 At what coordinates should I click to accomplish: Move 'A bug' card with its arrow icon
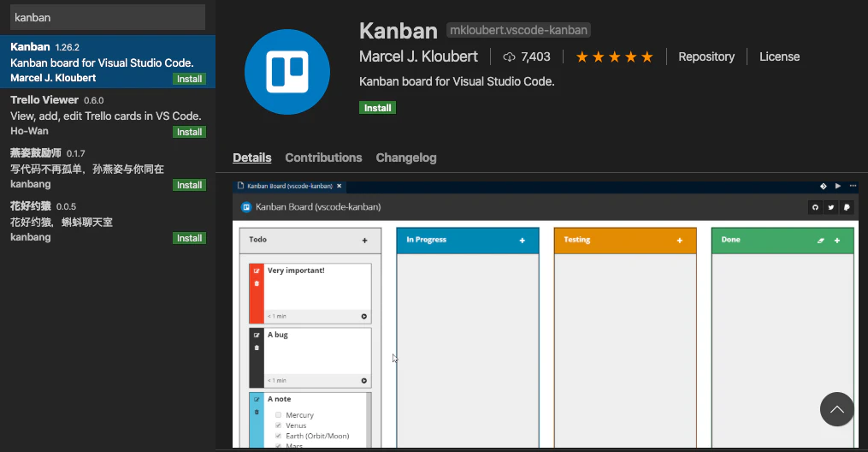364,381
